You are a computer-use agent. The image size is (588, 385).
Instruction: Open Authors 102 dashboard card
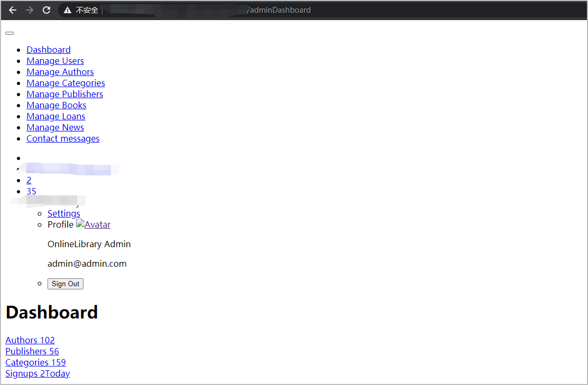[x=30, y=340]
